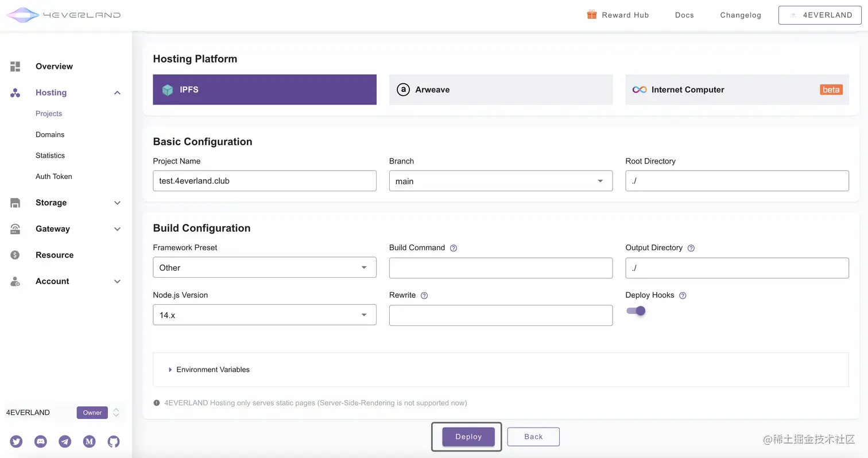868x458 pixels.
Task: Focus the Build Command input field
Action: point(501,268)
